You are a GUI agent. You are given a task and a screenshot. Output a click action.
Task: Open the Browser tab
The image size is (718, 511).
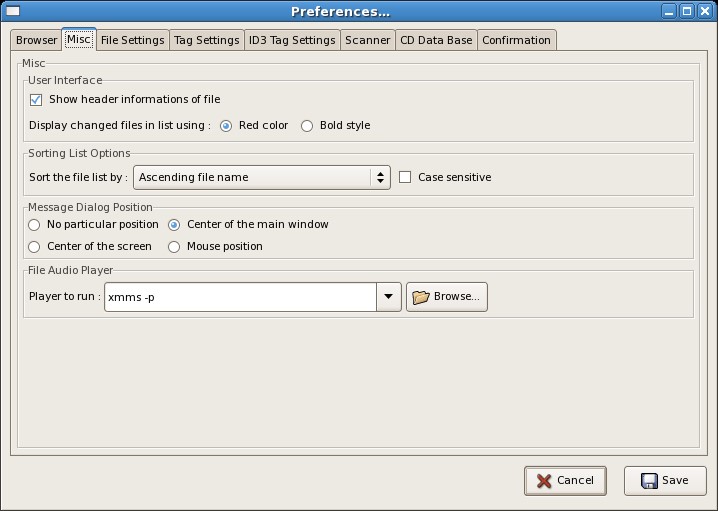36,40
